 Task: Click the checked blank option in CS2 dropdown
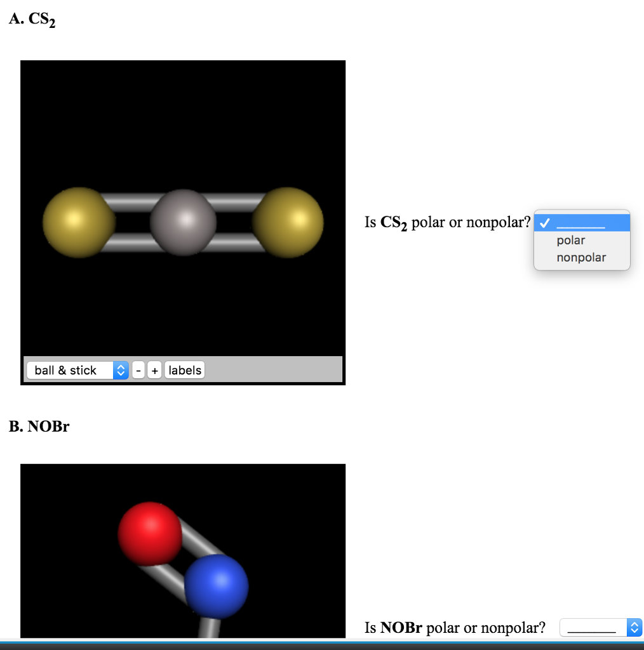pos(581,223)
